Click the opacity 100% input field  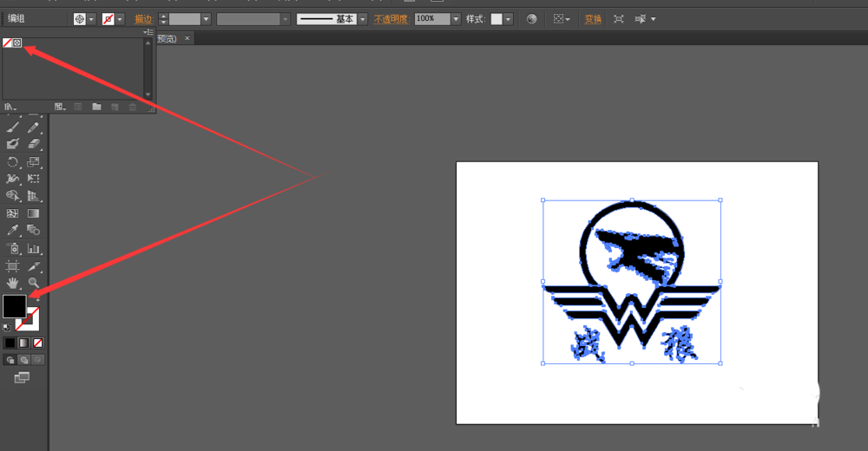point(432,19)
